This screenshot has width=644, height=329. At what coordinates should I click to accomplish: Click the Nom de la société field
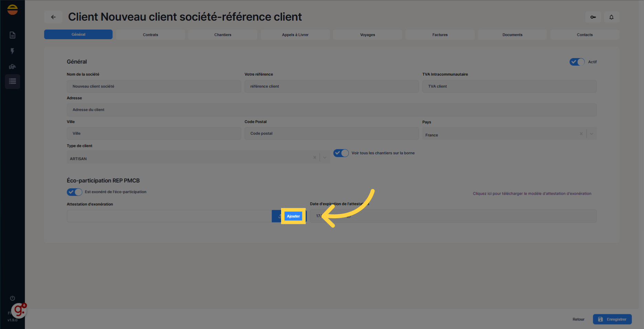(154, 86)
